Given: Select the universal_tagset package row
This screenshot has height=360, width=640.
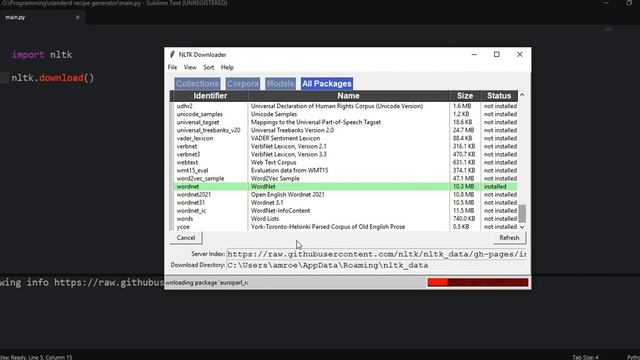Looking at the screenshot, I should point(345,122).
